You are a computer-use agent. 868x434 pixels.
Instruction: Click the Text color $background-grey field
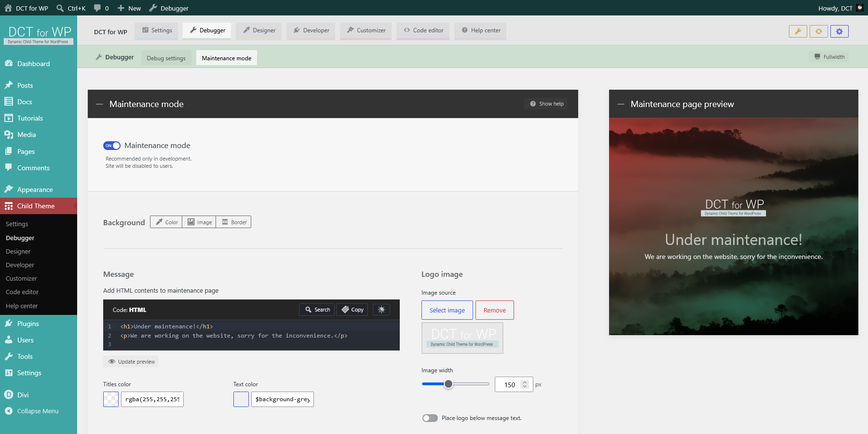283,399
